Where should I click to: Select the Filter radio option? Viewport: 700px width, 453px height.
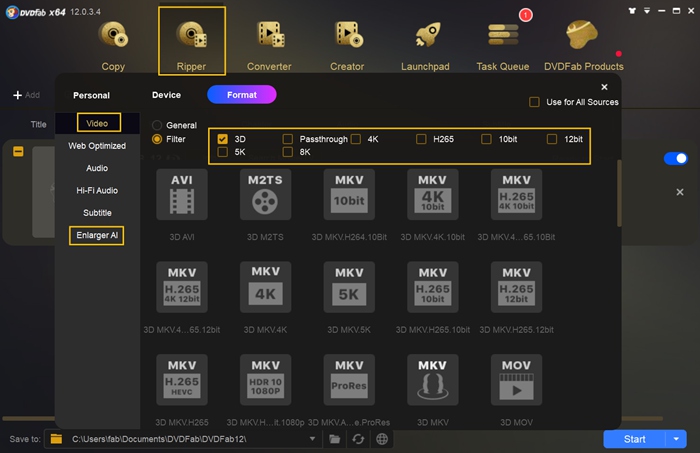157,139
